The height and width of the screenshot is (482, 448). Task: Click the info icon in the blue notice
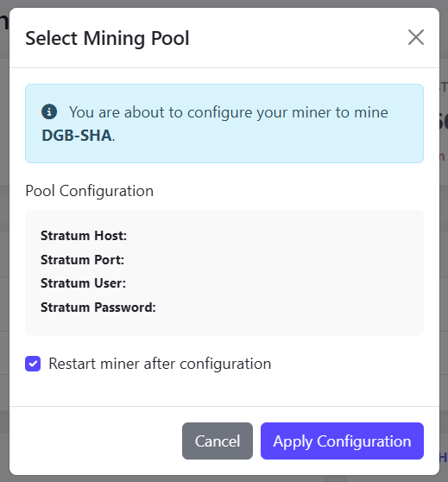coord(49,111)
